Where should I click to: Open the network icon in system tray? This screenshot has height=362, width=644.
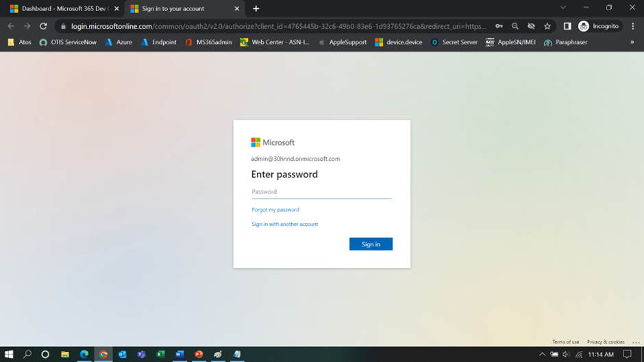(579, 354)
